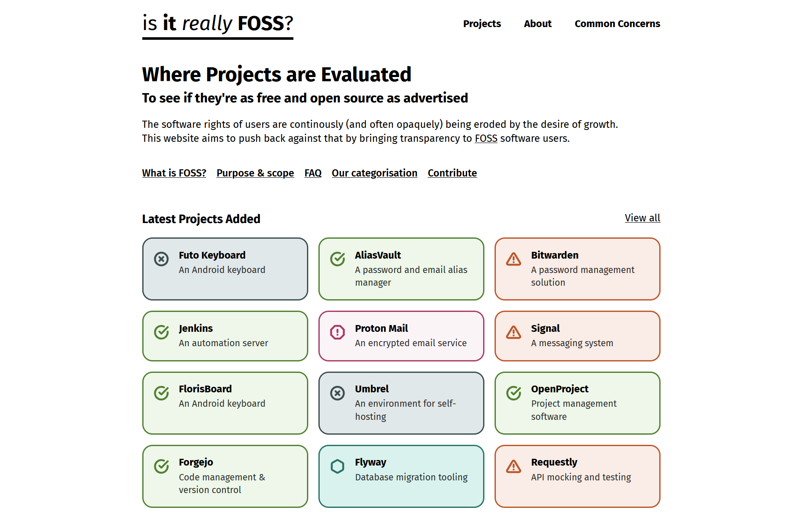Open the 'What is FOSS?' link
Screen dimensions: 799x532
click(x=174, y=173)
